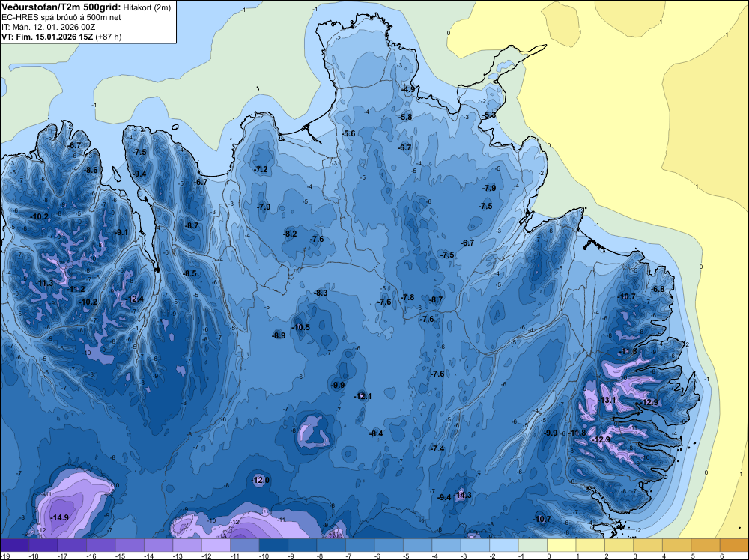Click the map title 'Veðurstofan/T2m 500grid'
The height and width of the screenshot is (560, 749).
tap(61, 7)
